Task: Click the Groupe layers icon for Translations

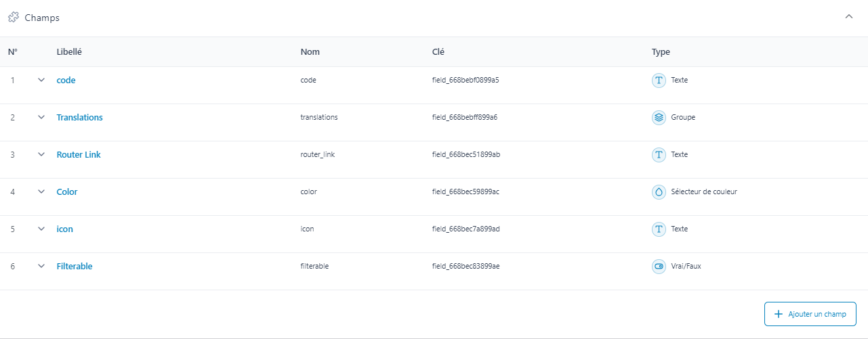Action: [658, 118]
